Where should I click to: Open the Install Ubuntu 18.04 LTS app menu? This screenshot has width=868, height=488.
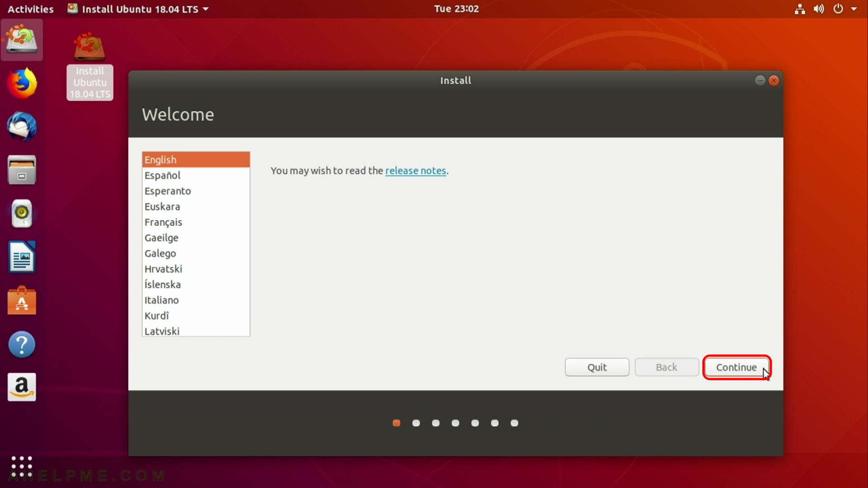pyautogui.click(x=138, y=9)
